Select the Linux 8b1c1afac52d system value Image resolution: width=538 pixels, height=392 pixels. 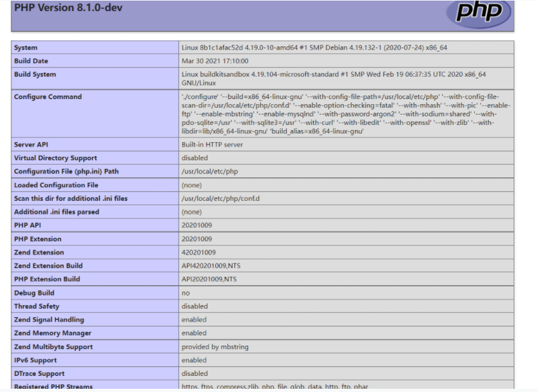314,48
